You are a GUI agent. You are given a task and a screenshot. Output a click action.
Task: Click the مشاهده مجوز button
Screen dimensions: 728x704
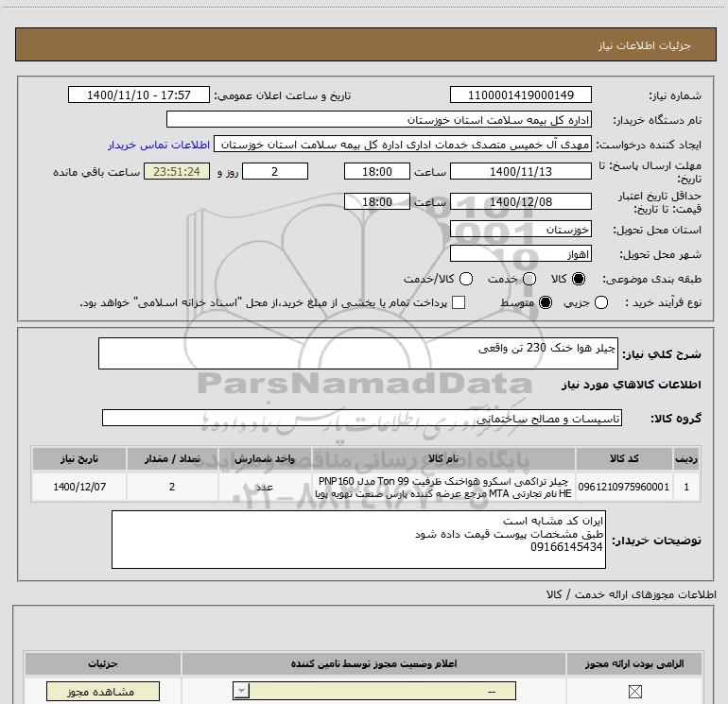point(103,692)
